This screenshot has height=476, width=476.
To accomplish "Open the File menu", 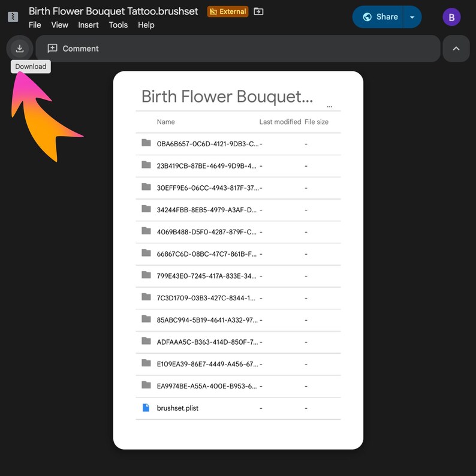I will coord(35,25).
